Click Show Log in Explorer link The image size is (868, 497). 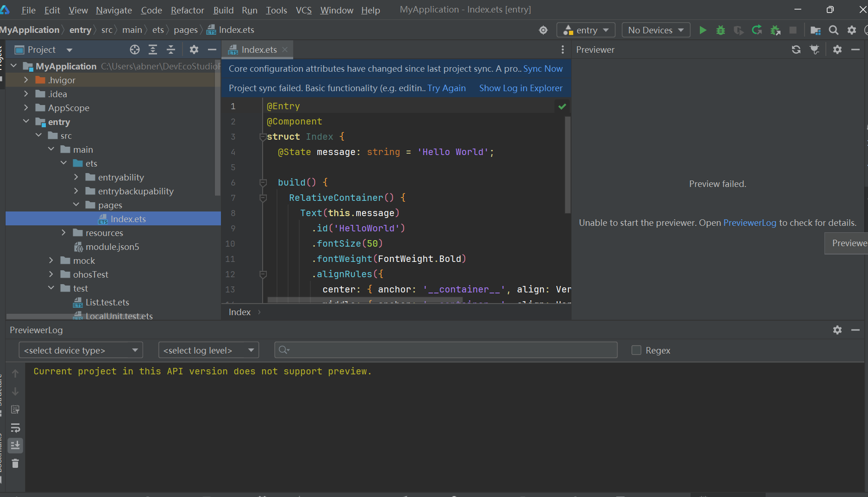tap(521, 88)
